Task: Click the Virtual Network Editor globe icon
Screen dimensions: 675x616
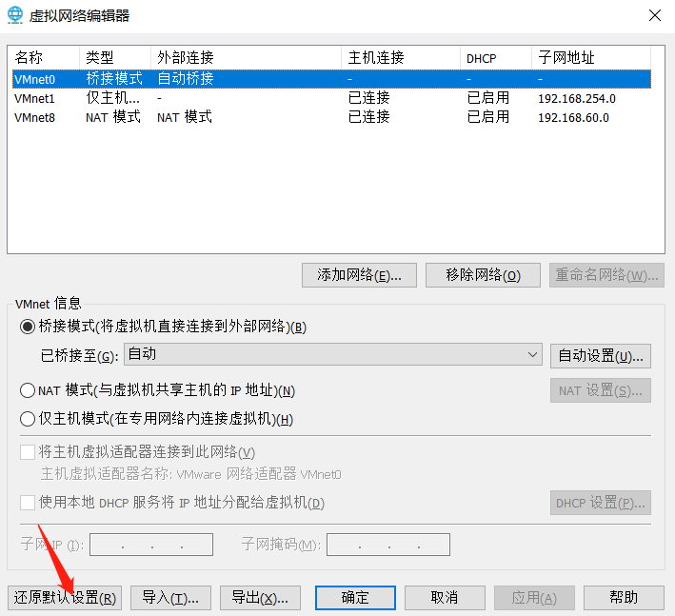Action: (15, 15)
